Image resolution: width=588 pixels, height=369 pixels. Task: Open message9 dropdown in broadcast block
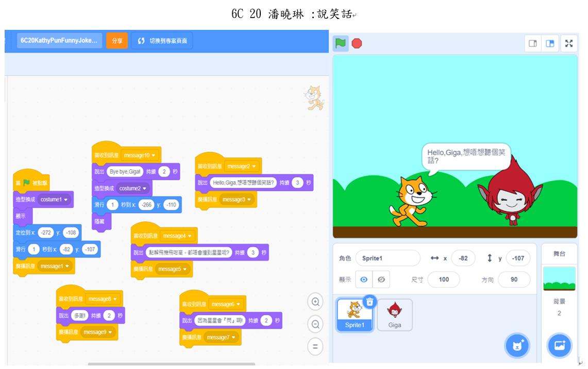click(x=98, y=332)
